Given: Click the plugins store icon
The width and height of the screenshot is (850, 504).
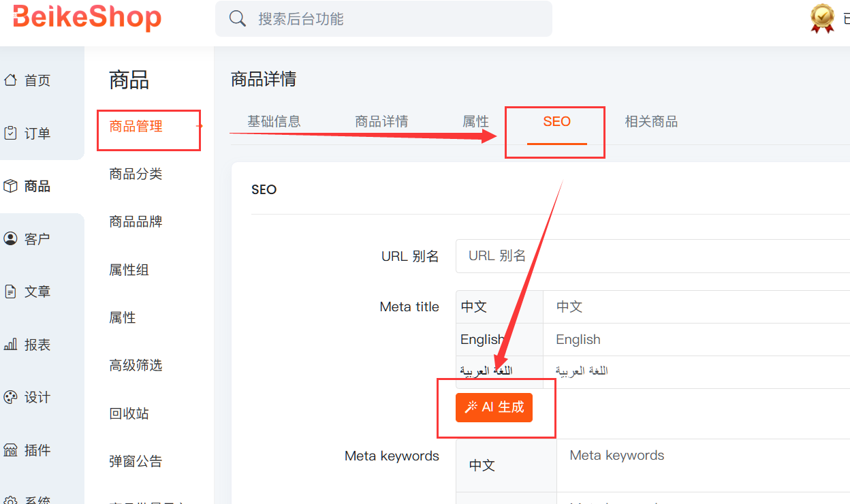Looking at the screenshot, I should [10, 450].
